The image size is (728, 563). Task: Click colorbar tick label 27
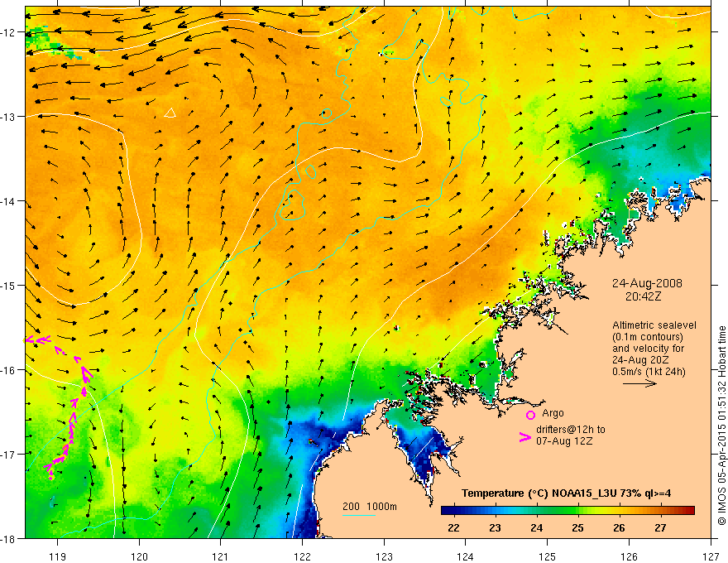[660, 528]
